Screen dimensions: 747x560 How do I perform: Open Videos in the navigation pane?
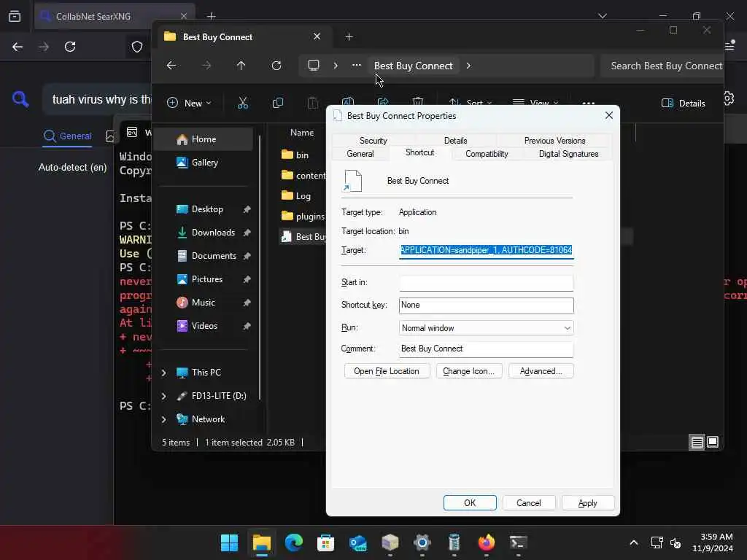tap(204, 326)
